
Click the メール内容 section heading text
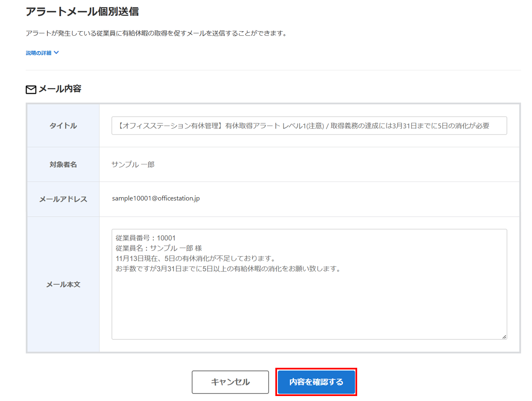(60, 89)
